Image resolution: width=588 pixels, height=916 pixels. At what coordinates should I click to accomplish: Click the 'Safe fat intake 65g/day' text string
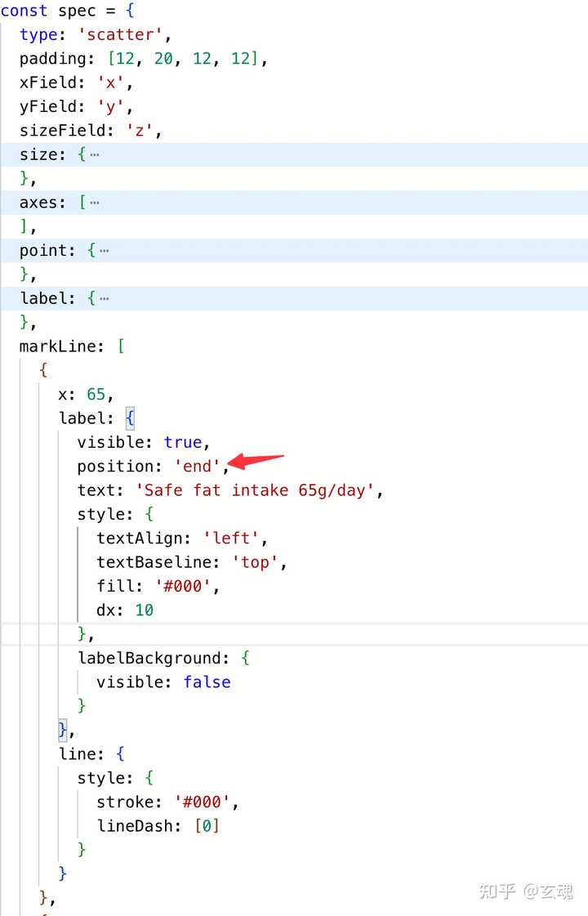(x=259, y=490)
